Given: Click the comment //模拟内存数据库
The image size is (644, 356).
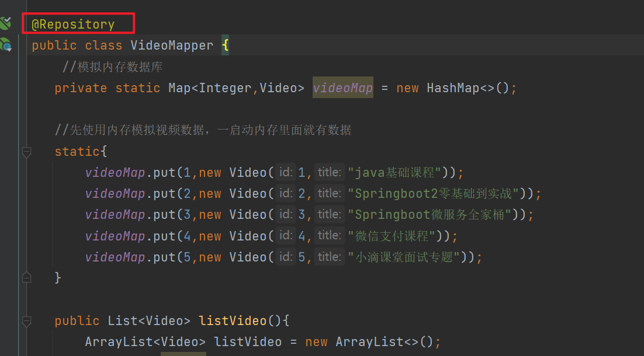Looking at the screenshot, I should (x=113, y=67).
